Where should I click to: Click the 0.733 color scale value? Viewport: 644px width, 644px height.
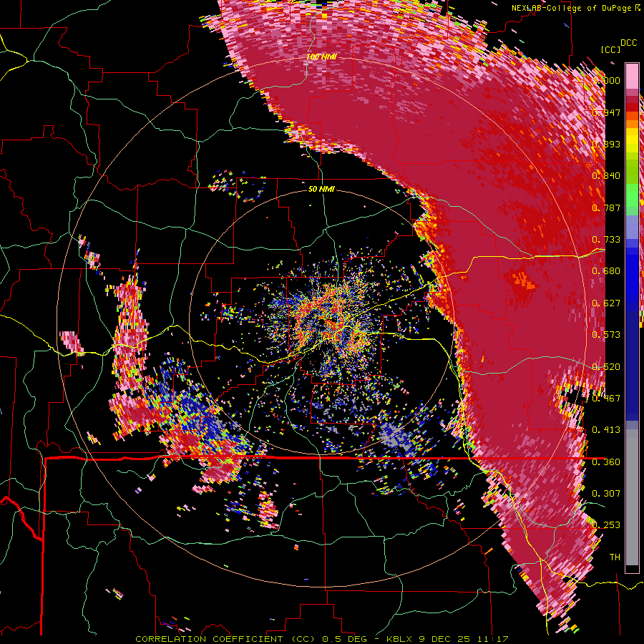click(x=606, y=240)
